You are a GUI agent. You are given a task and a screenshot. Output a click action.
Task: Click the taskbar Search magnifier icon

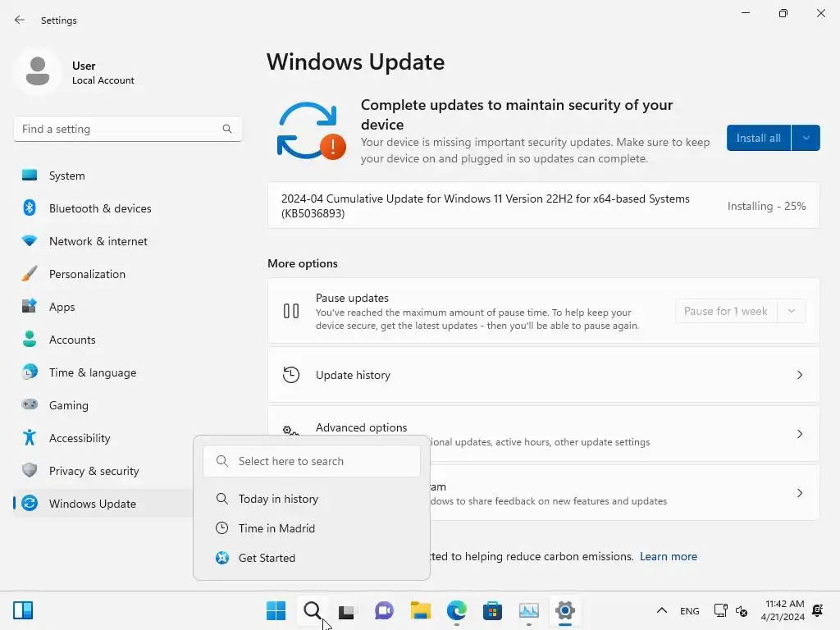[x=313, y=610]
